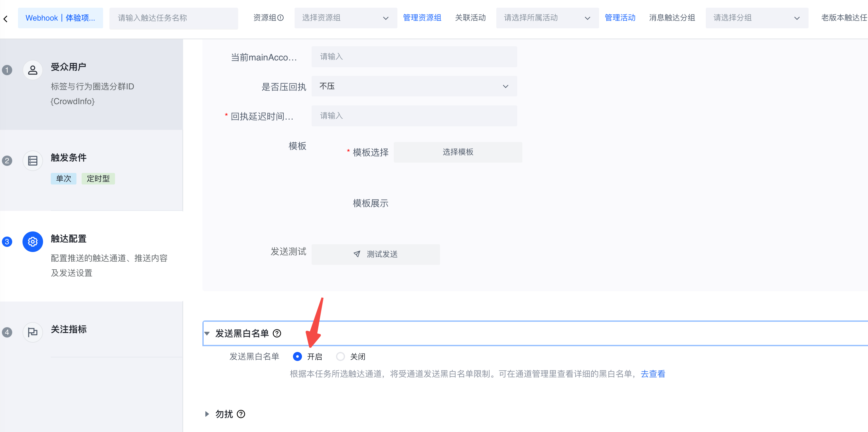Open the 去查看 link

(x=653, y=374)
